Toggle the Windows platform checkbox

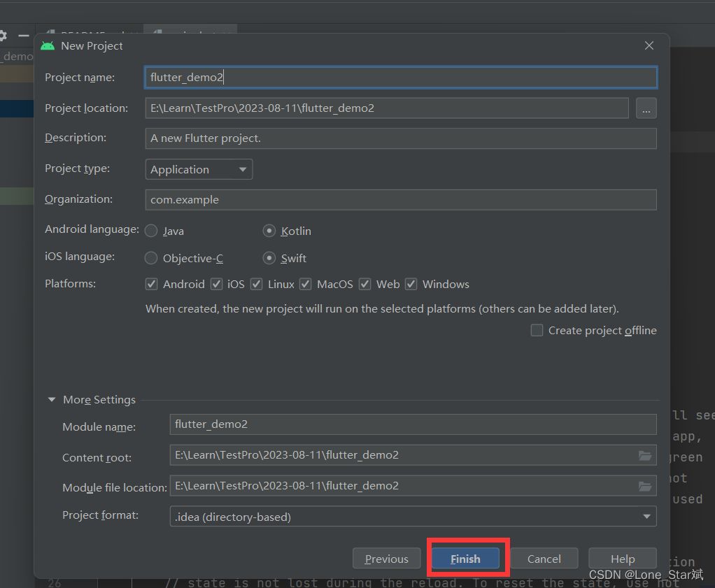pyautogui.click(x=411, y=284)
